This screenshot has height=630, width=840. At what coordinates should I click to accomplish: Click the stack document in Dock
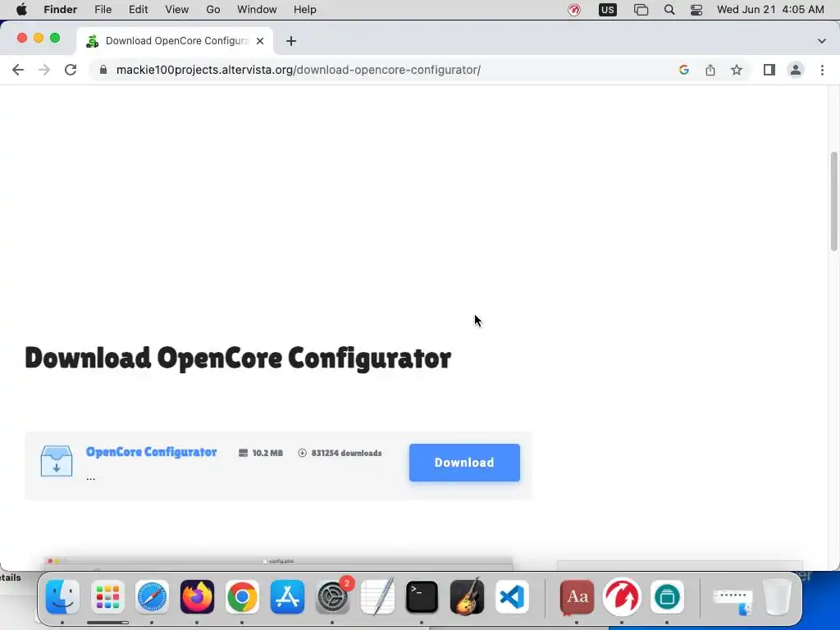pos(733,600)
